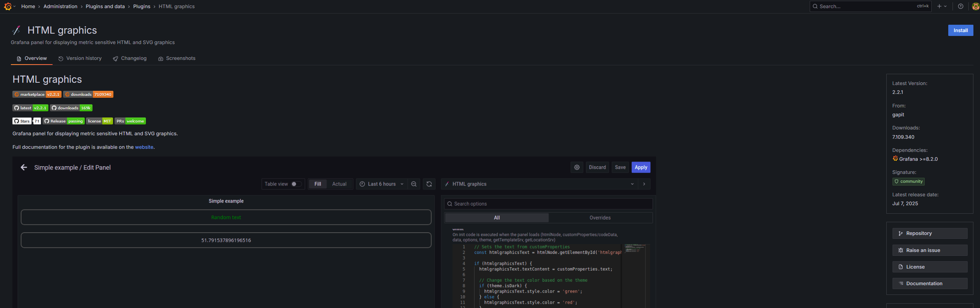Click line 2 of the code editor
This screenshot has width=980, height=308.
[547, 252]
